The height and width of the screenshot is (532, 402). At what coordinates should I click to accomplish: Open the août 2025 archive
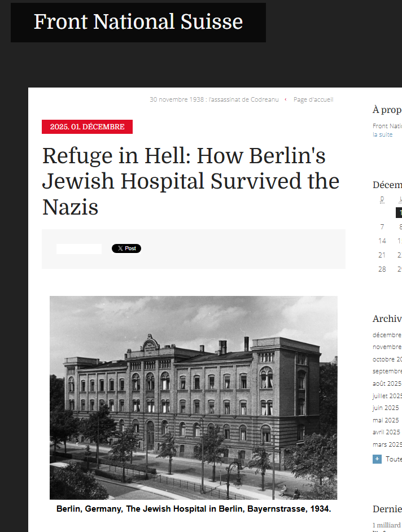click(x=387, y=383)
